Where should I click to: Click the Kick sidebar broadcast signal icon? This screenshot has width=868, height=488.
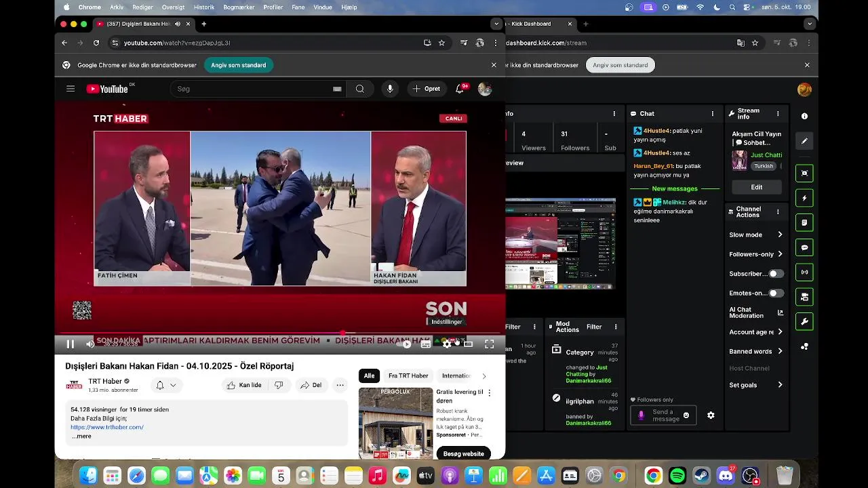[804, 272]
